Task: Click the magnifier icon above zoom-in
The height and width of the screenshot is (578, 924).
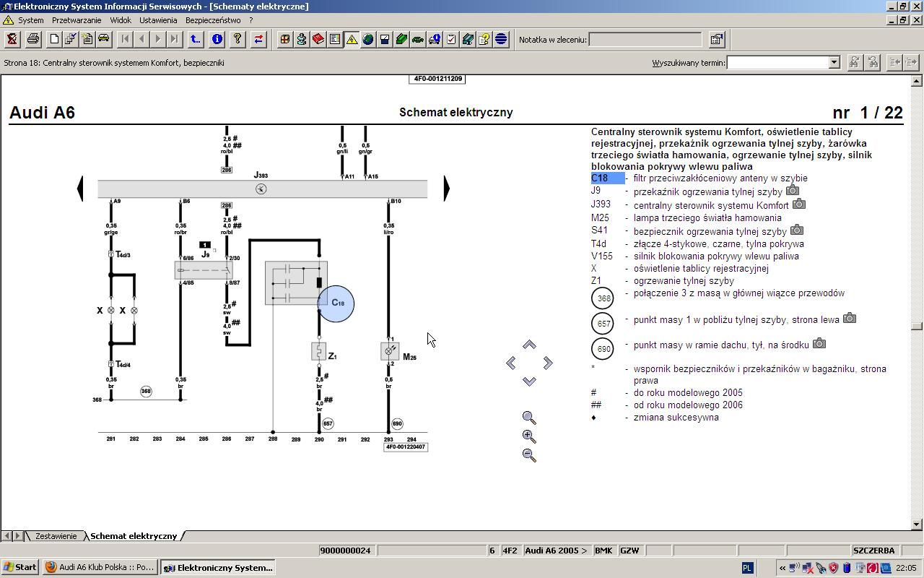Action: tap(529, 418)
